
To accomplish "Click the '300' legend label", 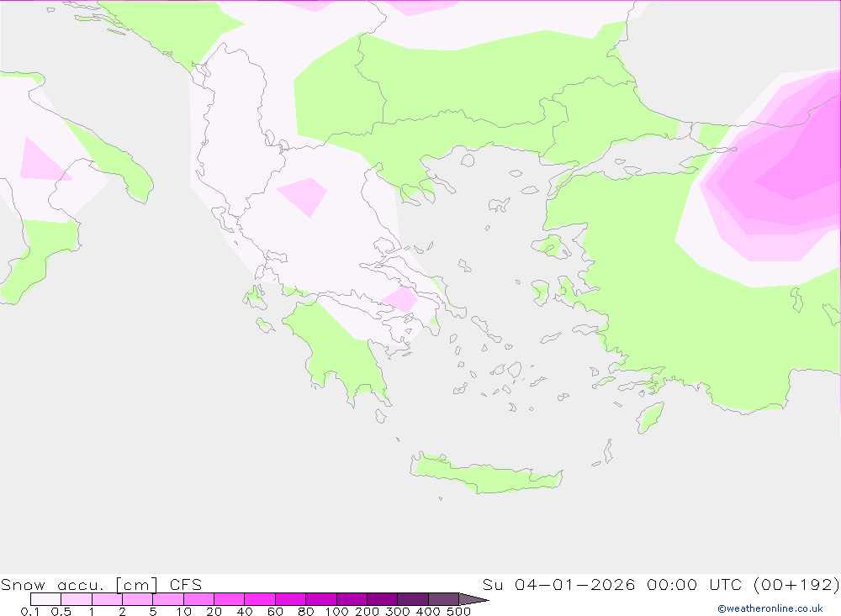I will pos(398,611).
